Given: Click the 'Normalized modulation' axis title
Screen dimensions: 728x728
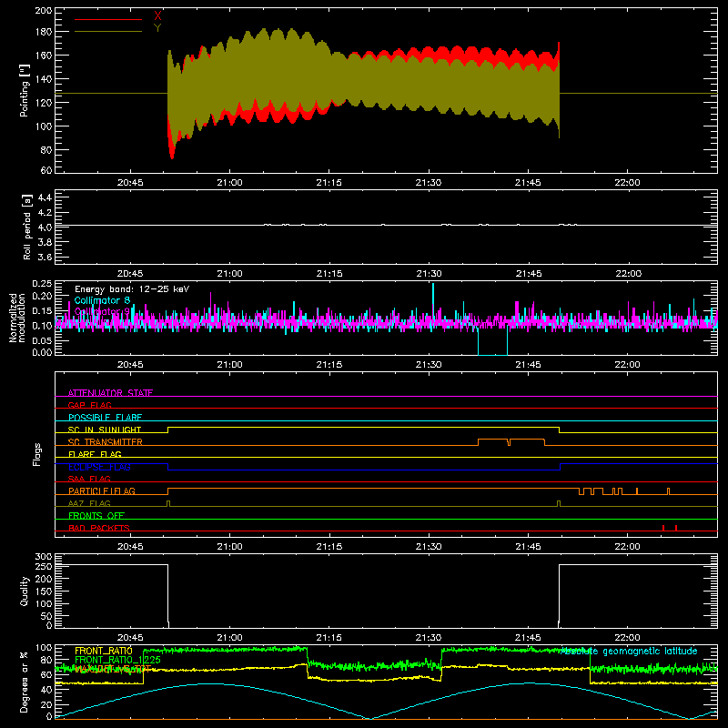Looking at the screenshot, I should click(x=17, y=318).
